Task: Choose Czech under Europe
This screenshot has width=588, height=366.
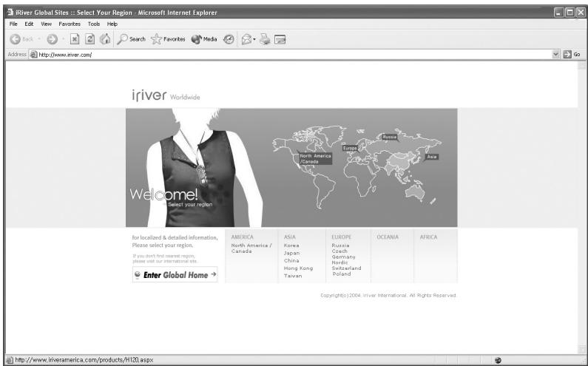Action: [x=339, y=251]
